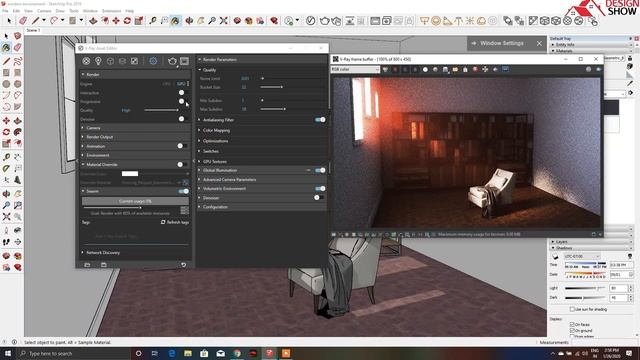
Task: Adjust the render Quality slider
Action: coord(161,110)
